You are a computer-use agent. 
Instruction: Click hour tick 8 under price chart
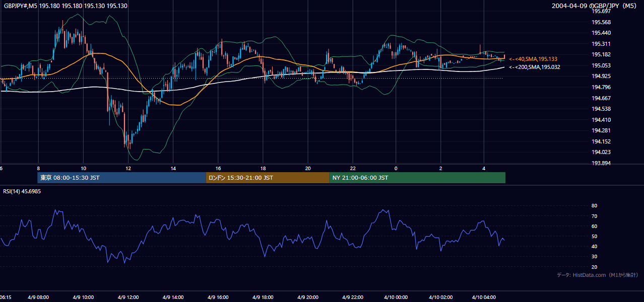coord(38,168)
